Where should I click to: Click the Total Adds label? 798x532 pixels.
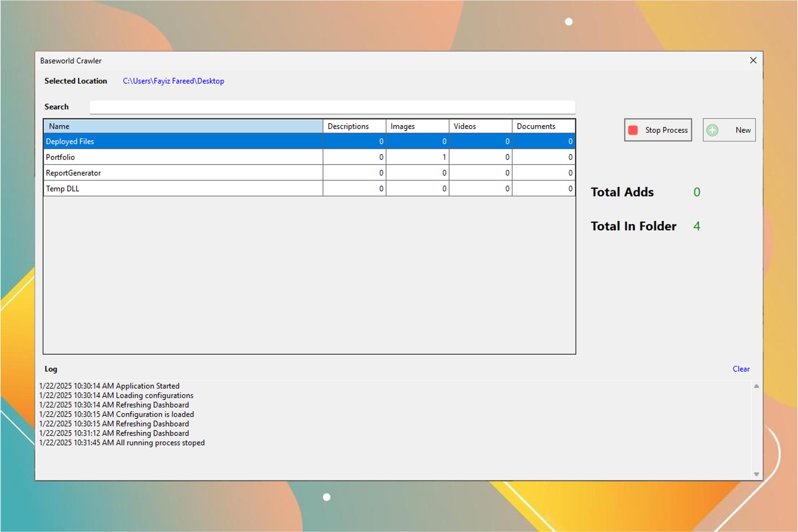[622, 192]
